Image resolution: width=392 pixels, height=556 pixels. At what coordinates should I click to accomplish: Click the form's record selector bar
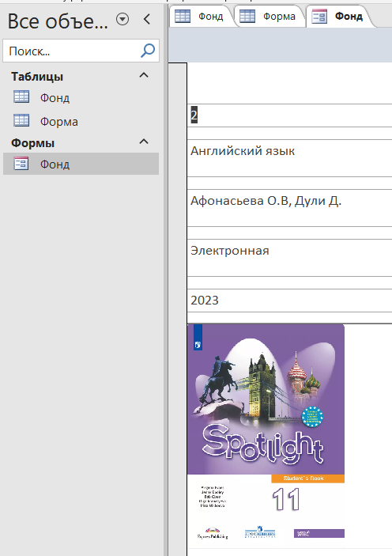tap(178, 308)
